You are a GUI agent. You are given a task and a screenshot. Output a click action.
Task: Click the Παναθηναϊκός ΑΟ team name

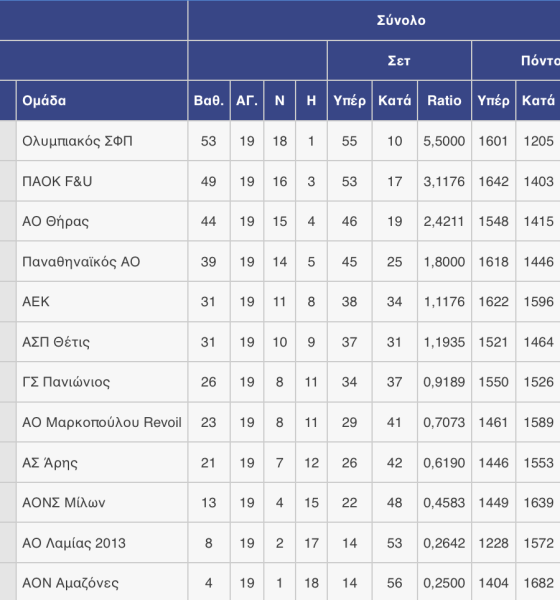pos(81,262)
